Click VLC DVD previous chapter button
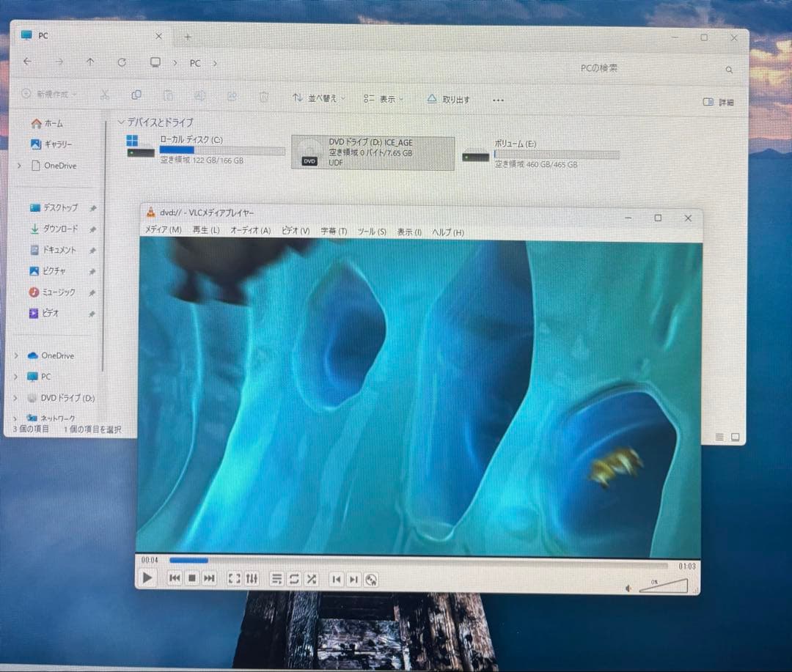This screenshot has width=792, height=672. tap(337, 580)
